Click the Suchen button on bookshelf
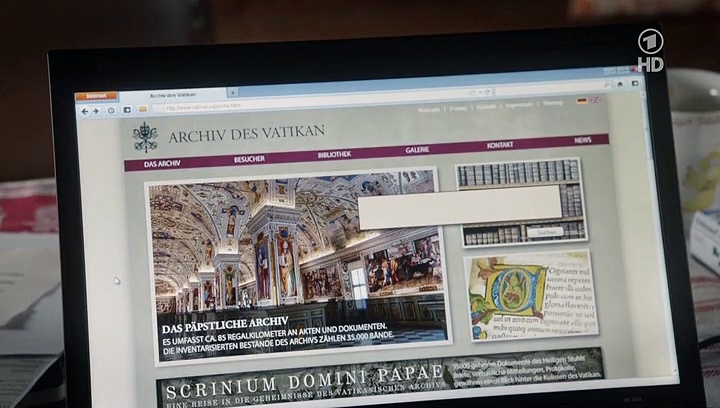The image size is (720, 408). pos(546,232)
